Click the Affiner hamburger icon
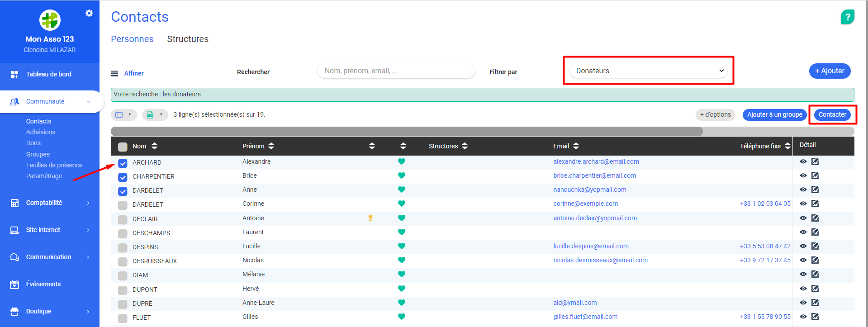The width and height of the screenshot is (868, 327). (x=114, y=73)
